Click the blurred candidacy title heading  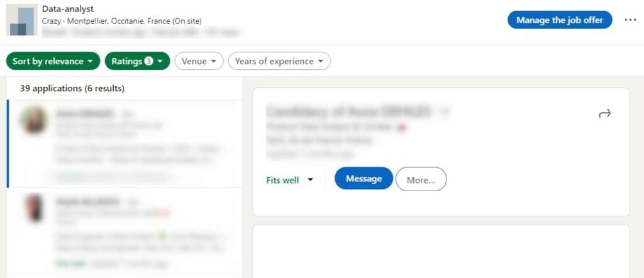(348, 111)
